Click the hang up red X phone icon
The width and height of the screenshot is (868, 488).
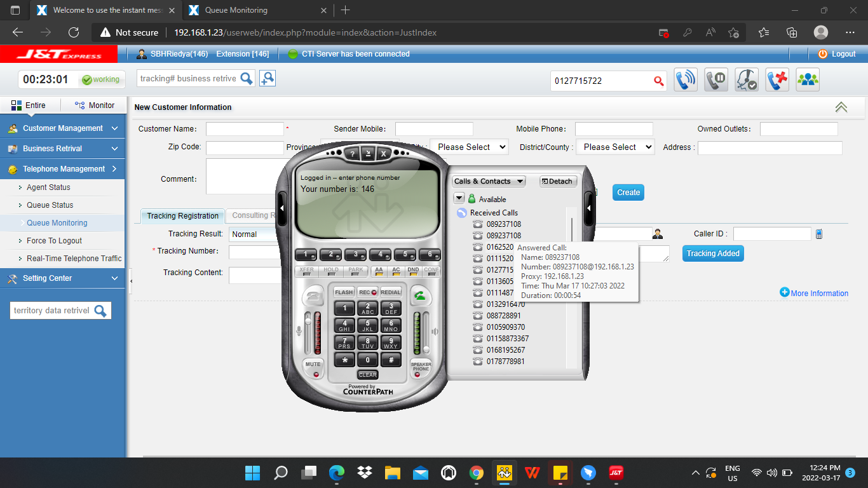(x=777, y=80)
